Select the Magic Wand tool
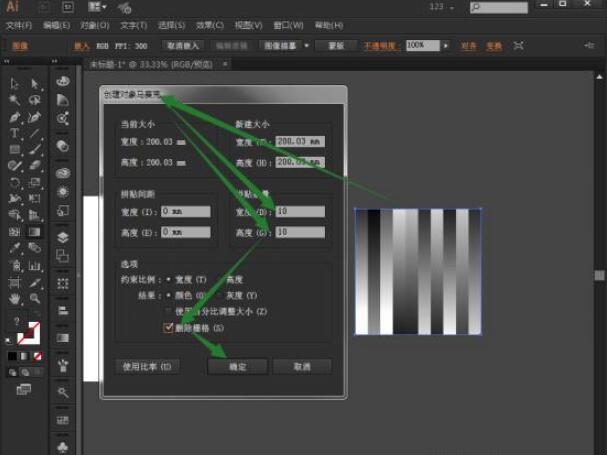The width and height of the screenshot is (607, 455). tap(15, 100)
